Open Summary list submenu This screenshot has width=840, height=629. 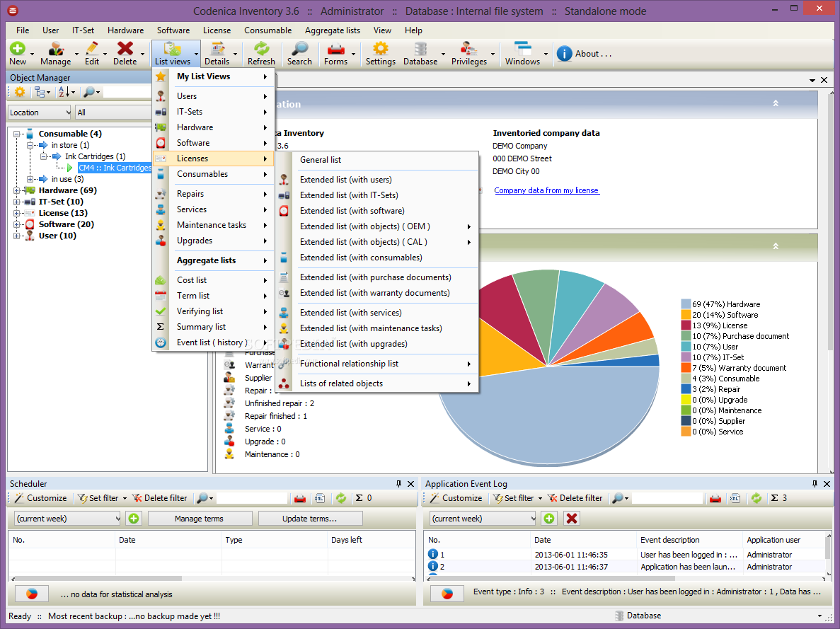point(214,326)
